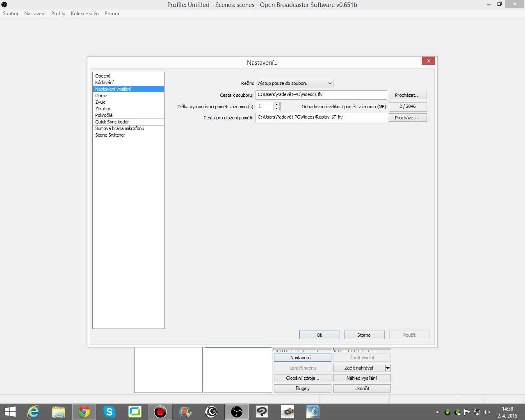This screenshot has width=525, height=420.
Task: Open the Režim mode dropdown
Action: [x=294, y=83]
